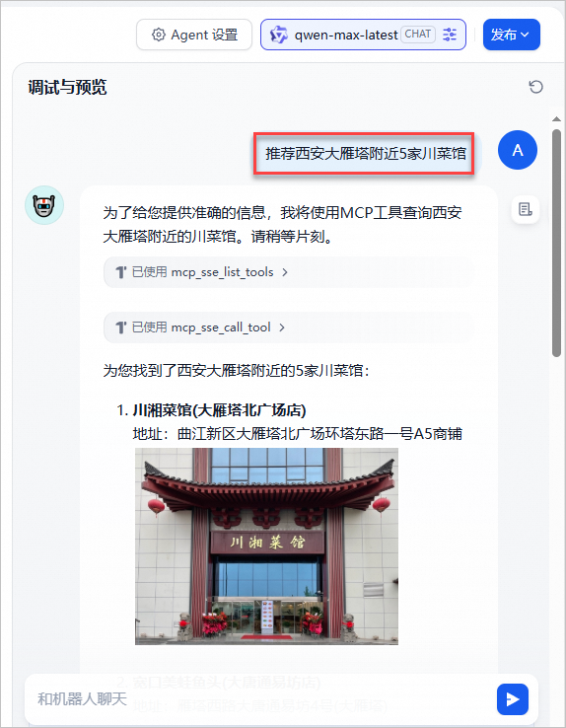Click the 和机器人聊天 input field
The width and height of the screenshot is (566, 728).
pos(259,699)
